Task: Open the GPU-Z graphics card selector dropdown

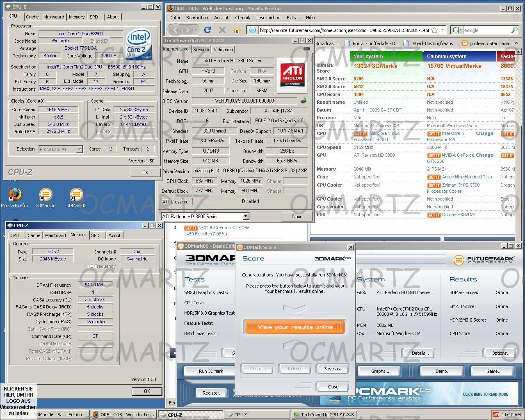Action: coord(246,217)
